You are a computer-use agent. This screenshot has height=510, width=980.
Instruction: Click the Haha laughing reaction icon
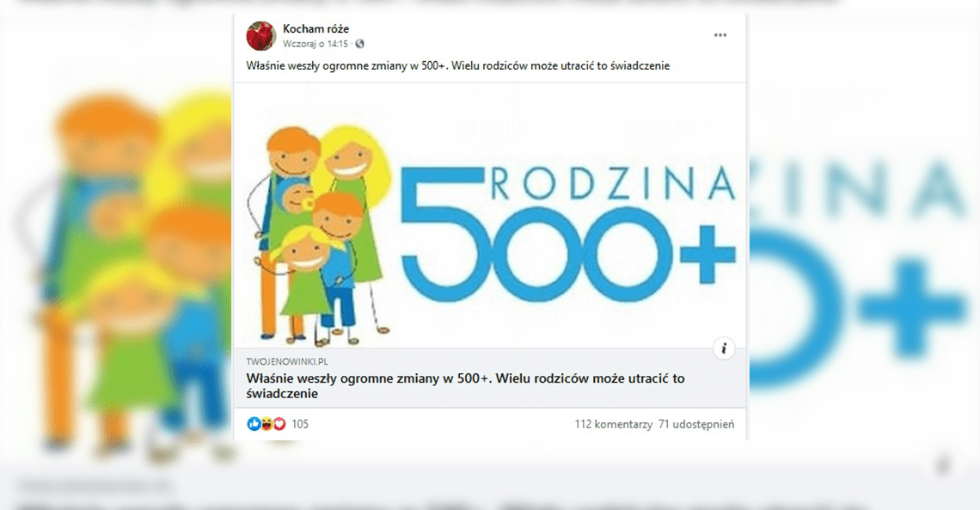pyautogui.click(x=266, y=424)
